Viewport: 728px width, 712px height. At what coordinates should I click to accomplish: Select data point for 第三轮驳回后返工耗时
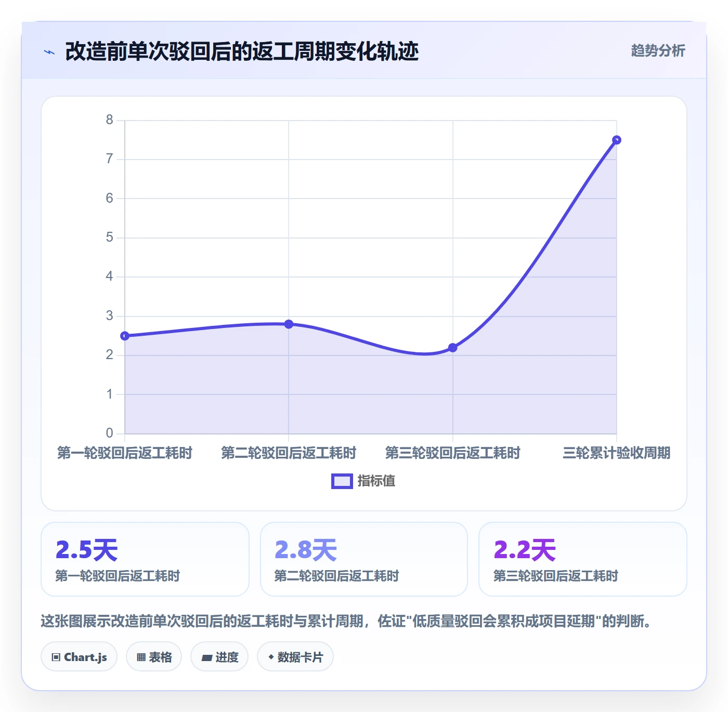coord(452,348)
